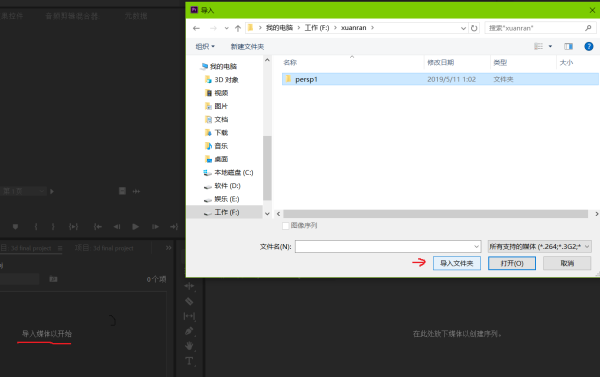
Task: Open the 元数据 panel tab in Premiere
Action: (x=135, y=16)
